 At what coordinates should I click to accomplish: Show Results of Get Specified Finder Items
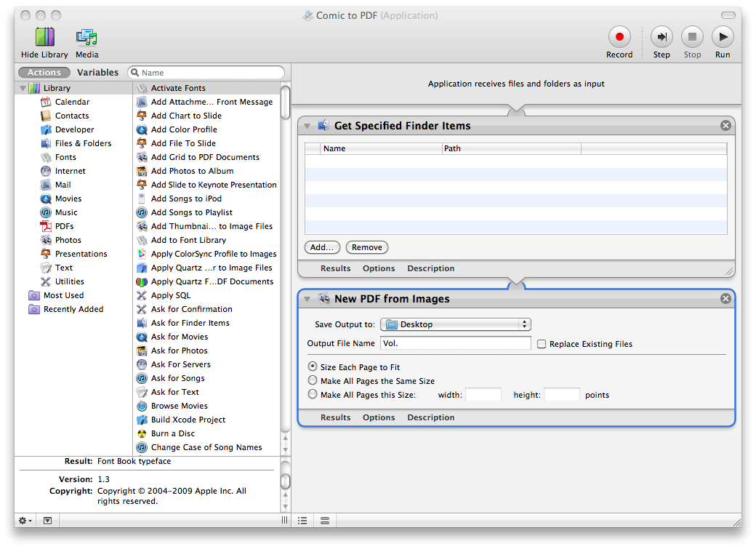pyautogui.click(x=336, y=268)
